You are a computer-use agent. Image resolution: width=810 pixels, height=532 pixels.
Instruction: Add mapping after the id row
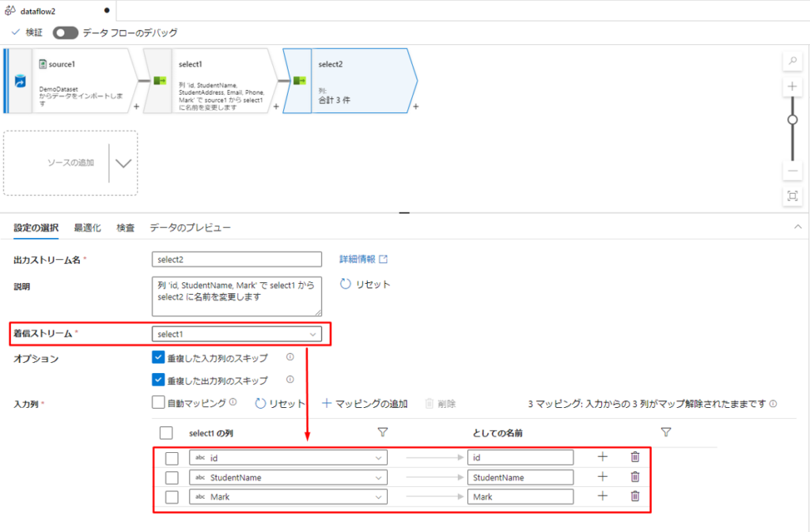click(x=602, y=457)
